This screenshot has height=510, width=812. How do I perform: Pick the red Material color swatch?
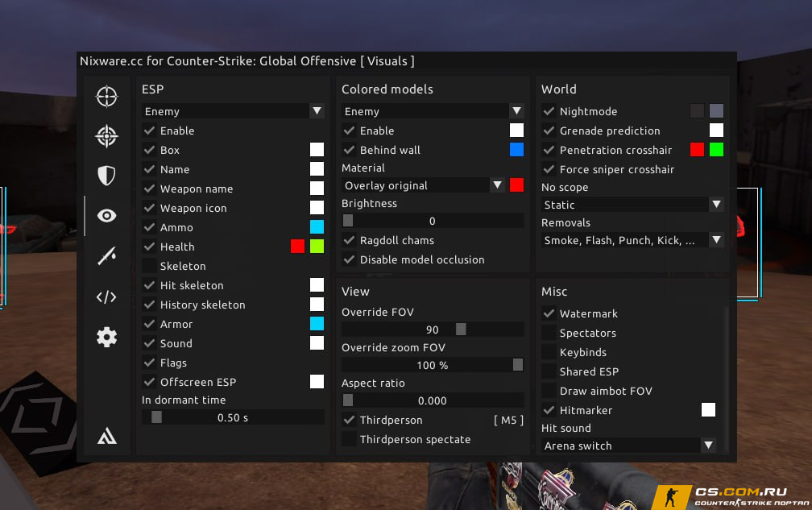517,185
